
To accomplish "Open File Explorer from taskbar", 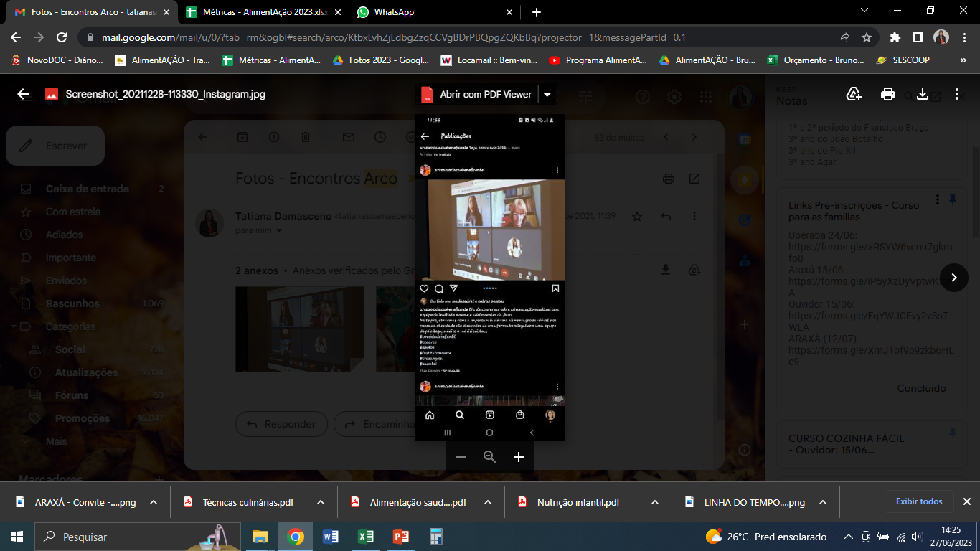I will (x=260, y=537).
